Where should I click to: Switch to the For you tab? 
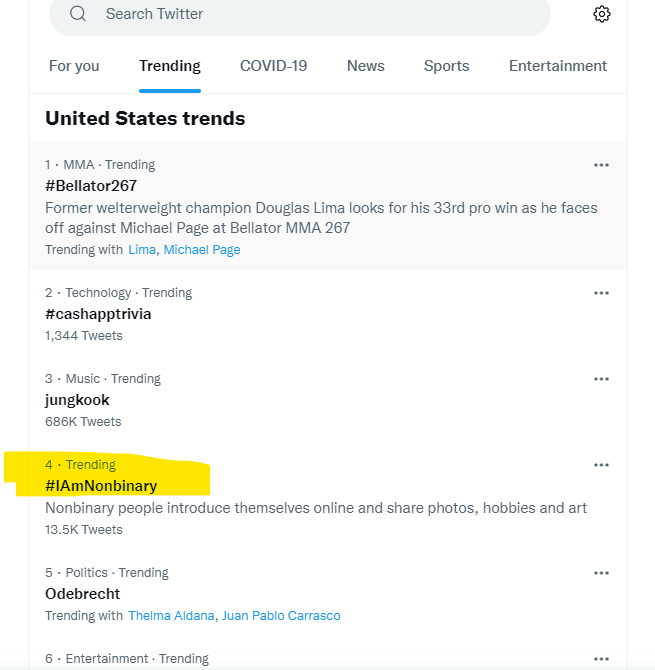tap(74, 66)
